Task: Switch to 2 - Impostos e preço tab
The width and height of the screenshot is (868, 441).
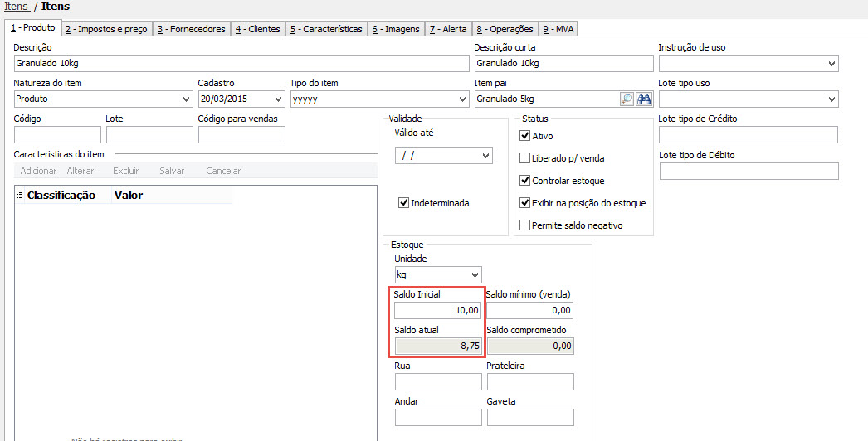Action: coord(106,29)
